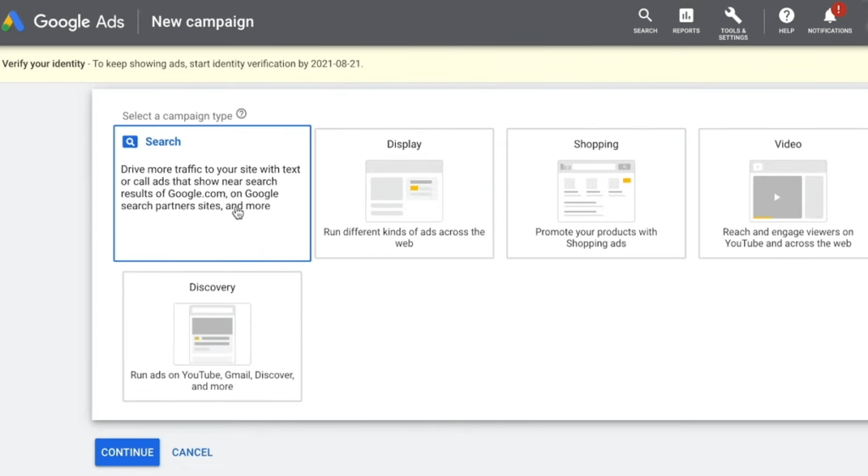Click the New campaign title
Image resolution: width=868 pixels, height=476 pixels.
(x=203, y=21)
